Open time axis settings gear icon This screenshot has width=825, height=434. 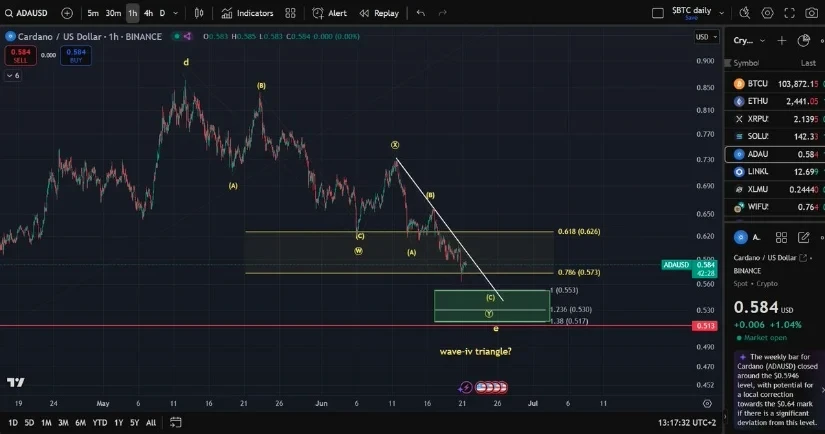(707, 403)
